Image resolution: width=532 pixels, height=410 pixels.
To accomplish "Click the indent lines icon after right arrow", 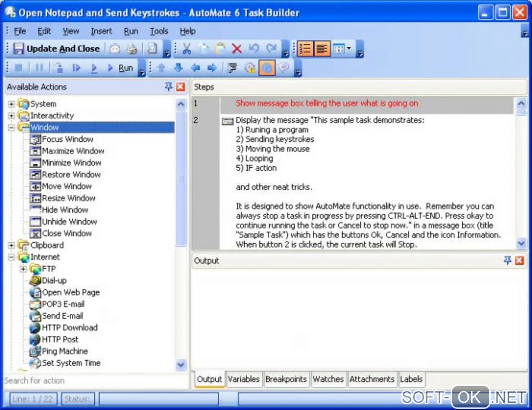I will [233, 68].
